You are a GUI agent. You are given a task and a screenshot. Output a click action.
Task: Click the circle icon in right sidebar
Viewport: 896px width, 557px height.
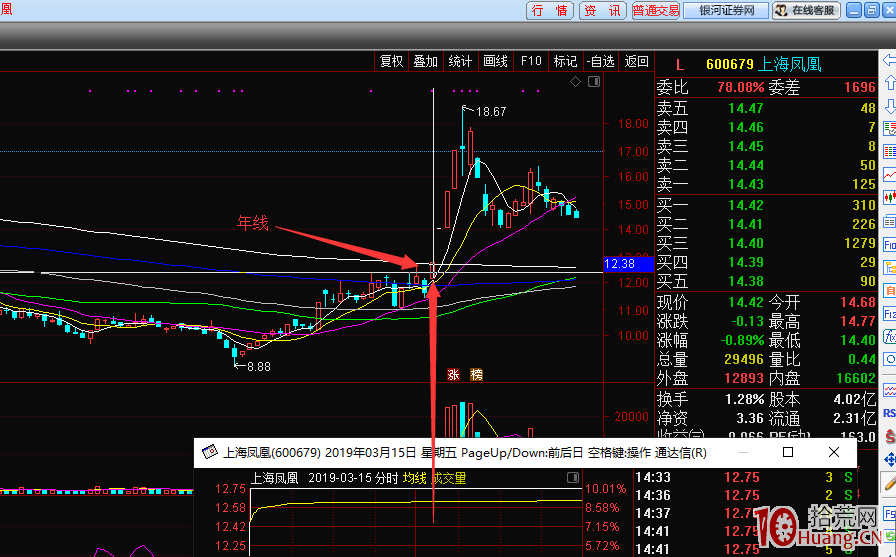[x=890, y=359]
